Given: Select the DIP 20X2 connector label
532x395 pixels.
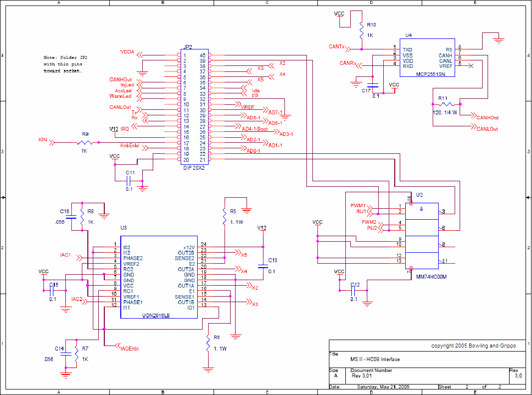Looking at the screenshot, I should click(195, 169).
